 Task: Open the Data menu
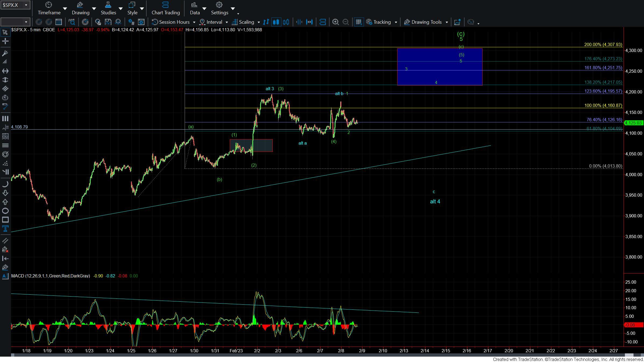[194, 8]
